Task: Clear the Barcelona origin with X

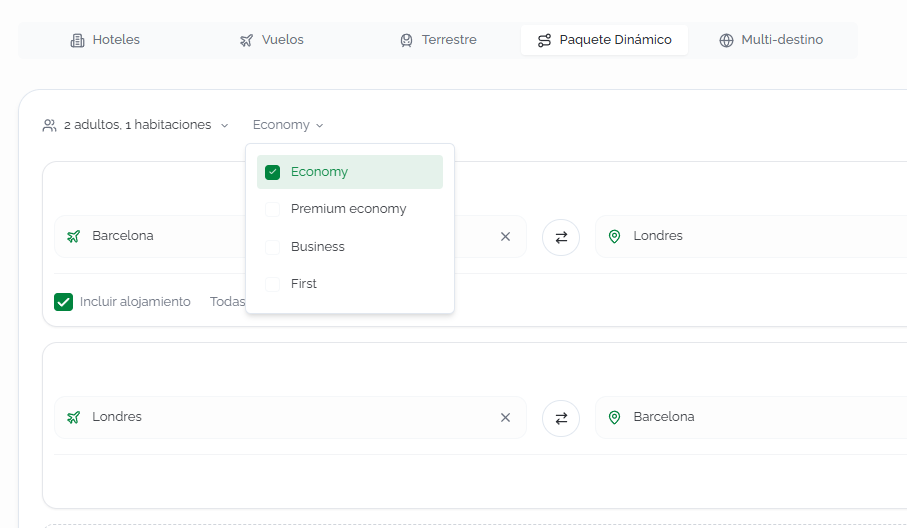Action: [x=506, y=237]
